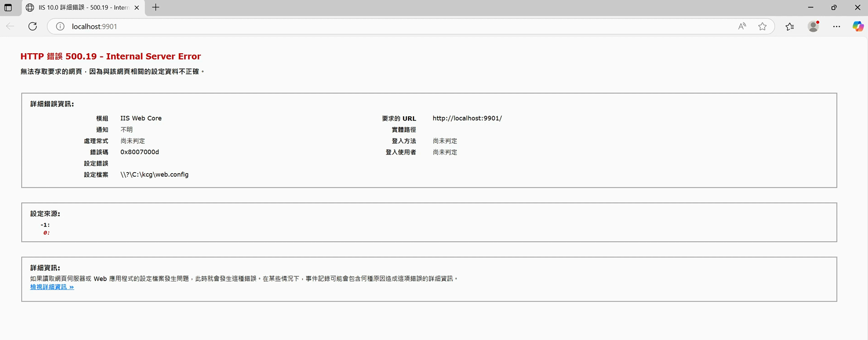Click the 登入使用者 label
The width and height of the screenshot is (868, 340).
[x=401, y=152]
